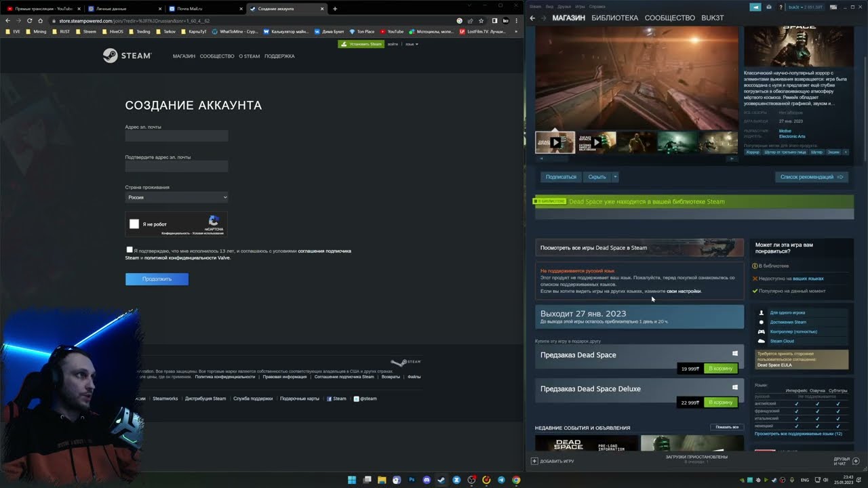868x488 pixels.
Task: Play the second Dead Space video thumbnail
Action: (596, 142)
